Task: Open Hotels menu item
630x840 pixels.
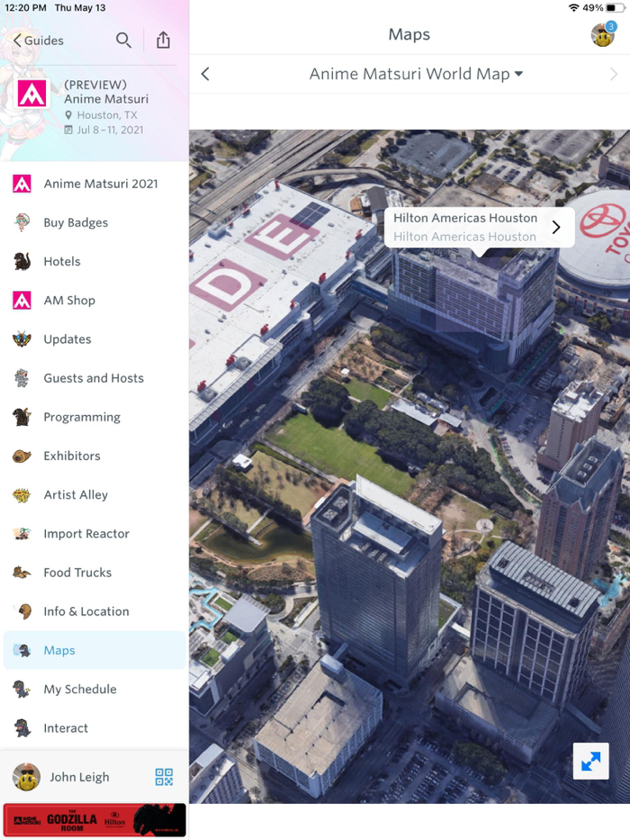Action: click(94, 261)
